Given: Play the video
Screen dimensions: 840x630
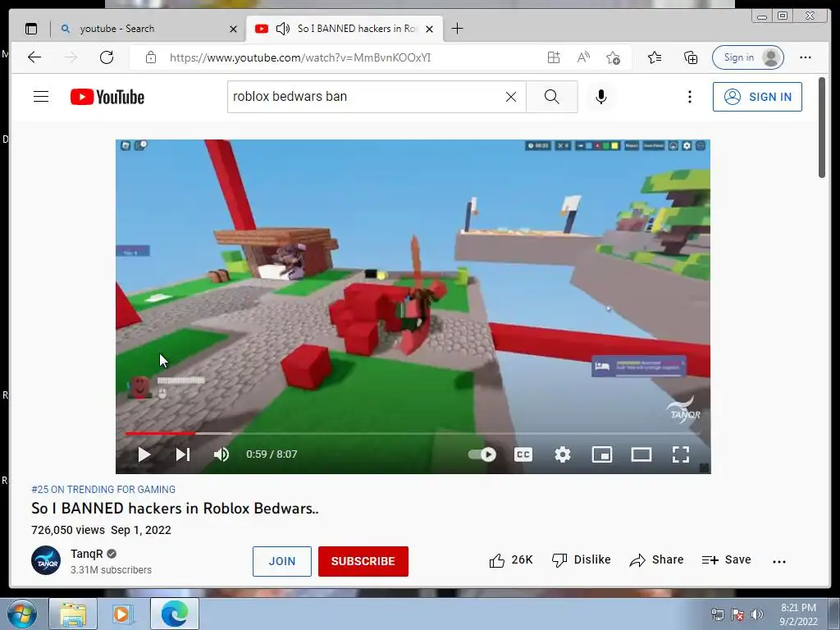Looking at the screenshot, I should [144, 454].
